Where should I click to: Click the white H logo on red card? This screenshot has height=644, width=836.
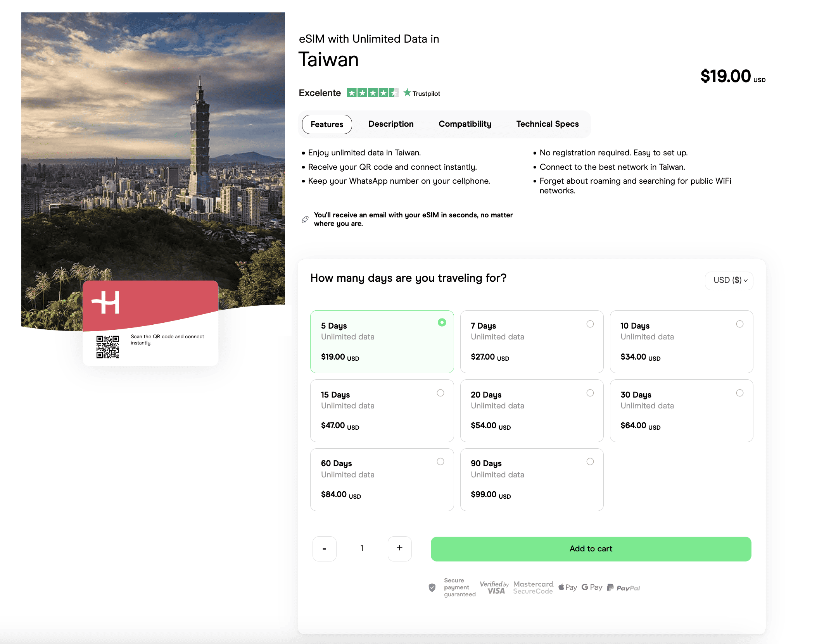(x=105, y=302)
